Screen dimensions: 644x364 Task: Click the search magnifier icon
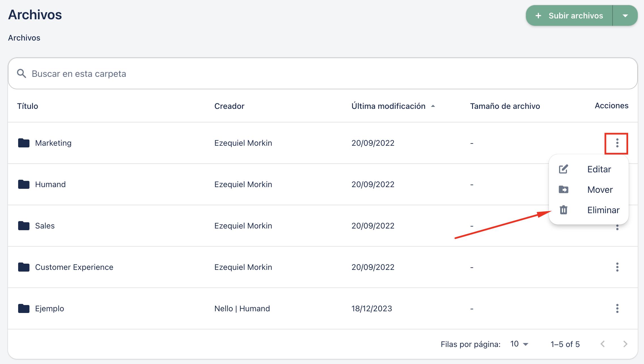click(x=22, y=73)
